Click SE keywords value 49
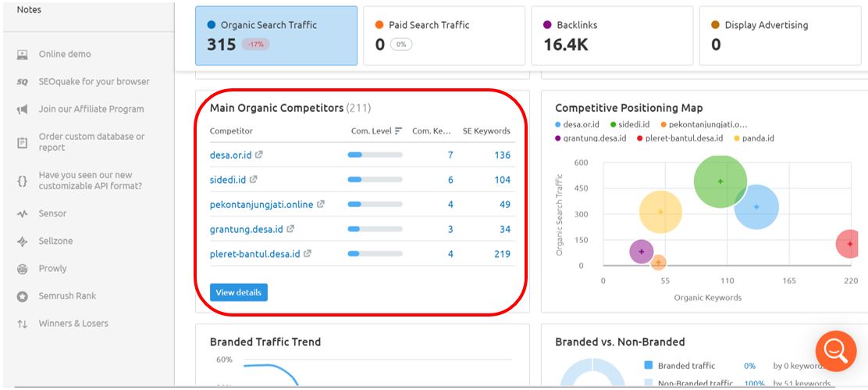 [x=505, y=205]
